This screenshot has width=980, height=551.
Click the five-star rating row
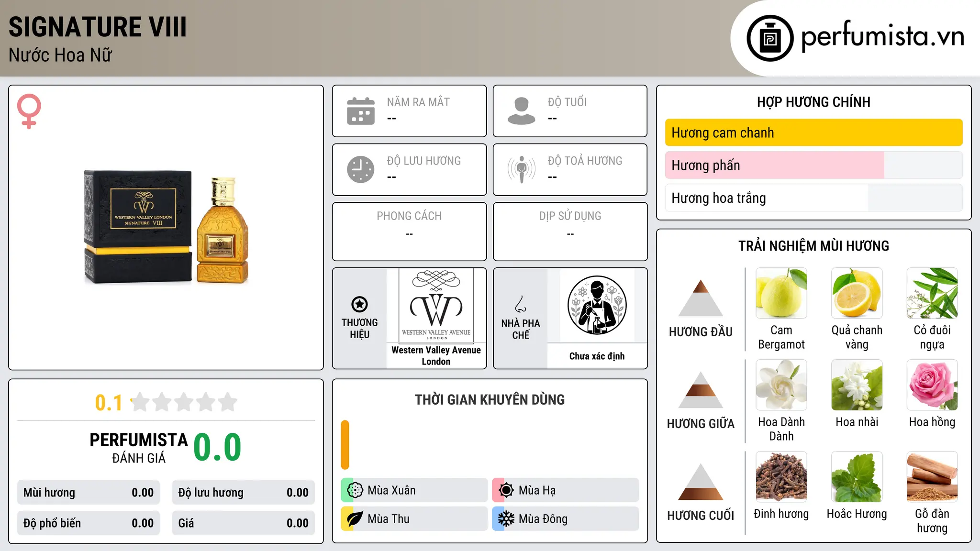pos(184,402)
